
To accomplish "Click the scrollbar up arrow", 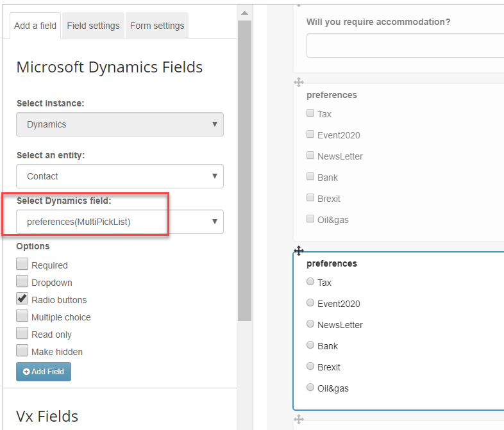I will point(244,13).
